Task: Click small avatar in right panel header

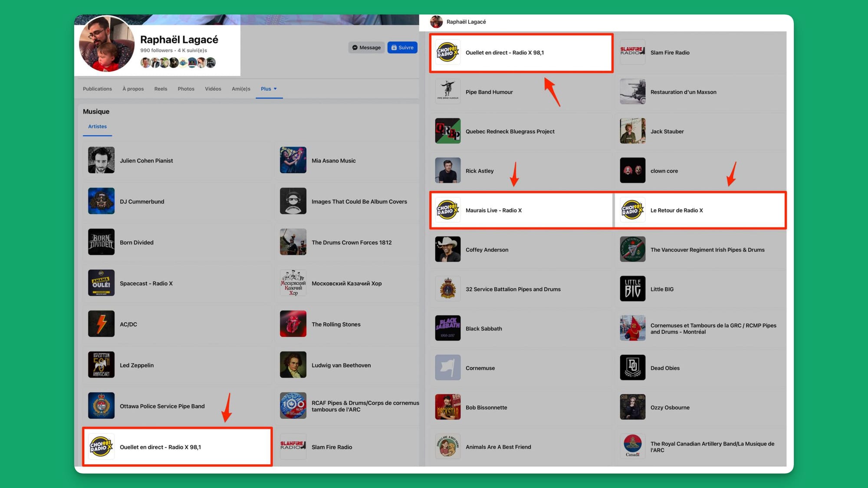Action: coord(436,22)
